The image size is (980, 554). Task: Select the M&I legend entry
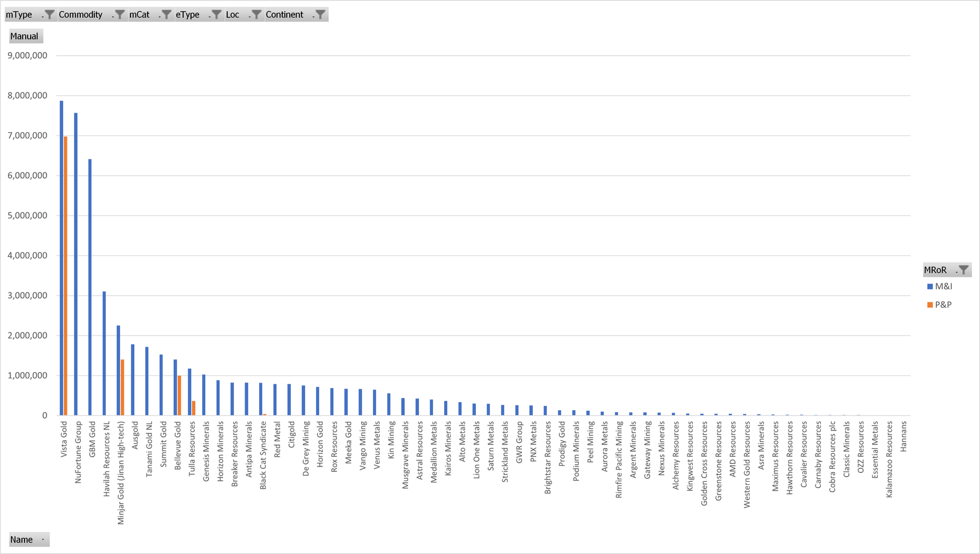[940, 286]
